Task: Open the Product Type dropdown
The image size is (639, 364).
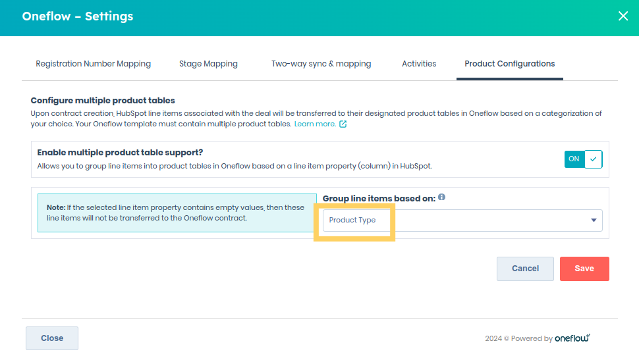Action: 462,221
